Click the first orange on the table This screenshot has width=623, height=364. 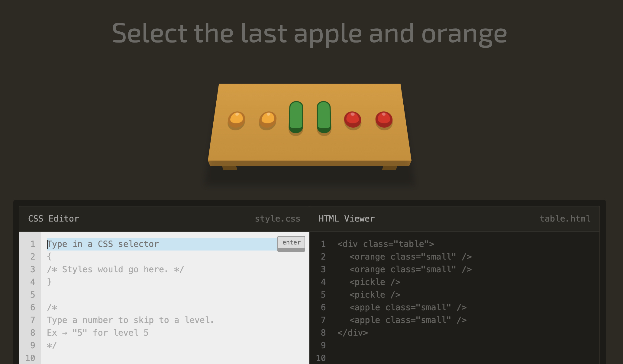236,120
